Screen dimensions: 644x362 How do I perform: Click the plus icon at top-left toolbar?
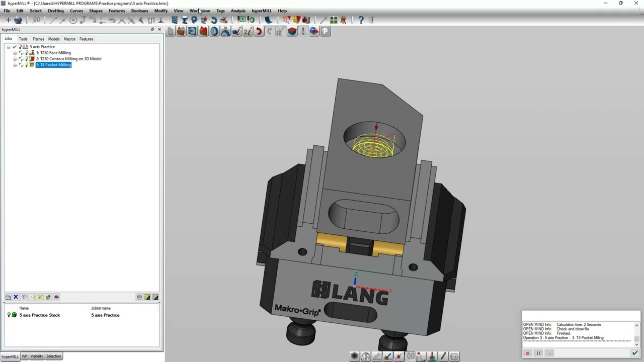click(x=8, y=20)
